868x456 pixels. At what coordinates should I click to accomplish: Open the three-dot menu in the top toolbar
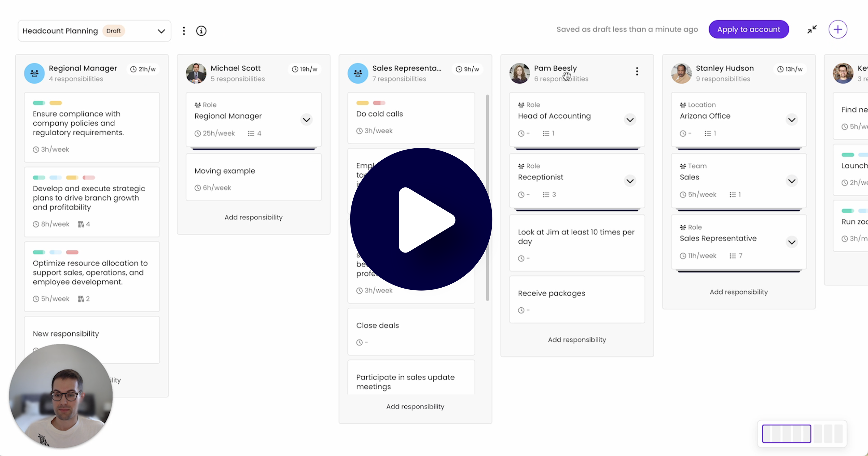tap(184, 30)
